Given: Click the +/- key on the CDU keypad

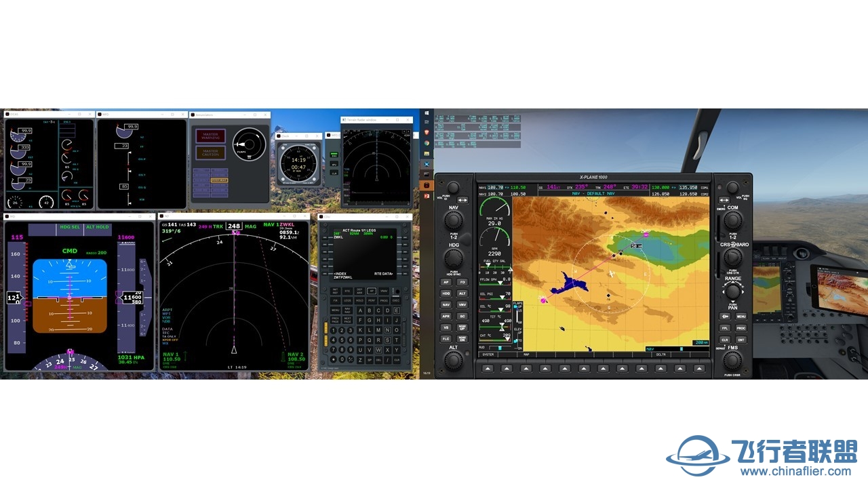Looking at the screenshot, I should 351,359.
